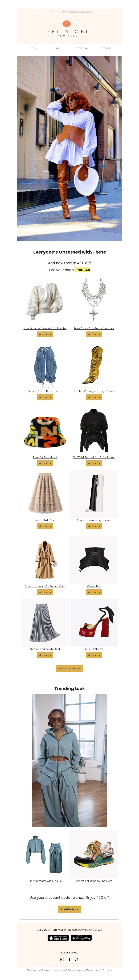
Task: Click Shop now under Corset Belt
Action: 94,592
